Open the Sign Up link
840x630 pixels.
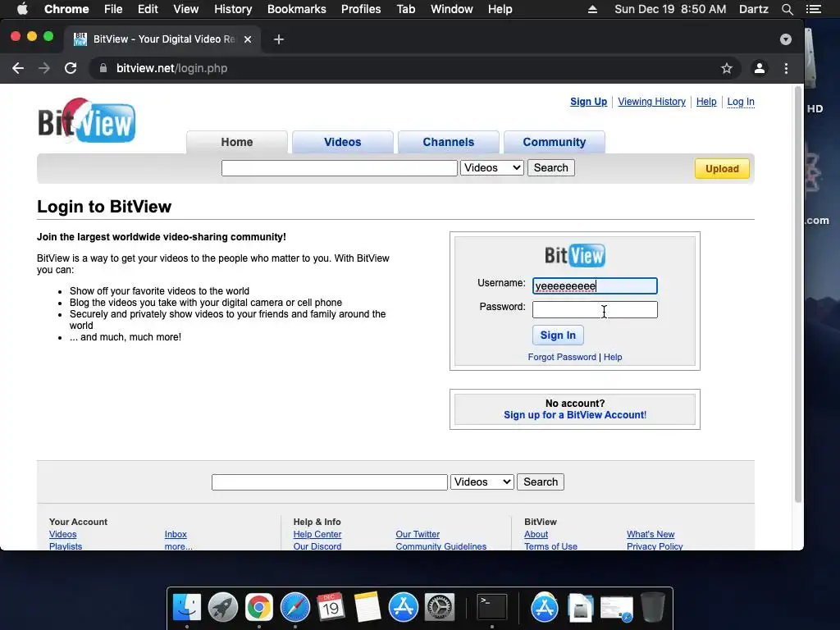pos(588,102)
